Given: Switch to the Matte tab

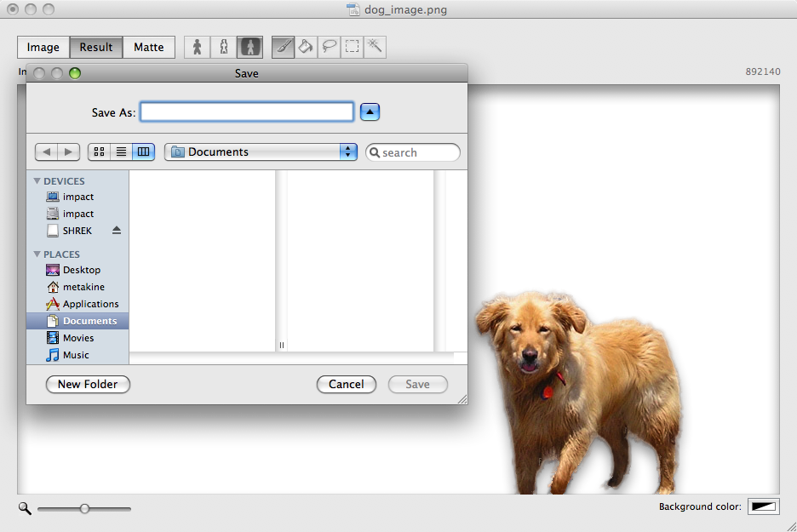Looking at the screenshot, I should [149, 47].
